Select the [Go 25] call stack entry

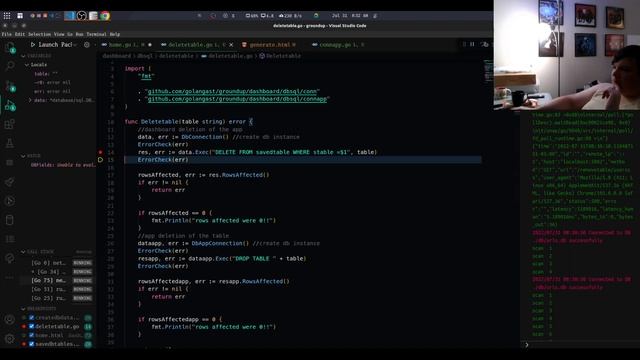pyautogui.click(x=57, y=298)
